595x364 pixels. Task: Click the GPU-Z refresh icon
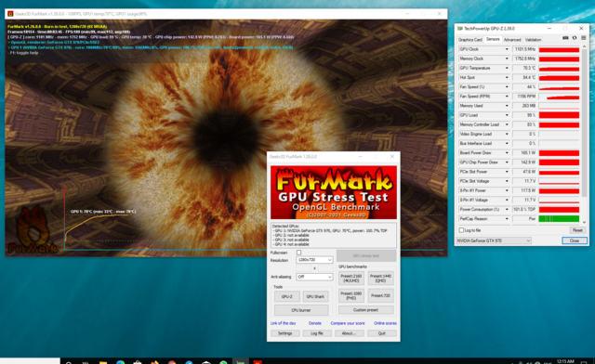point(575,38)
